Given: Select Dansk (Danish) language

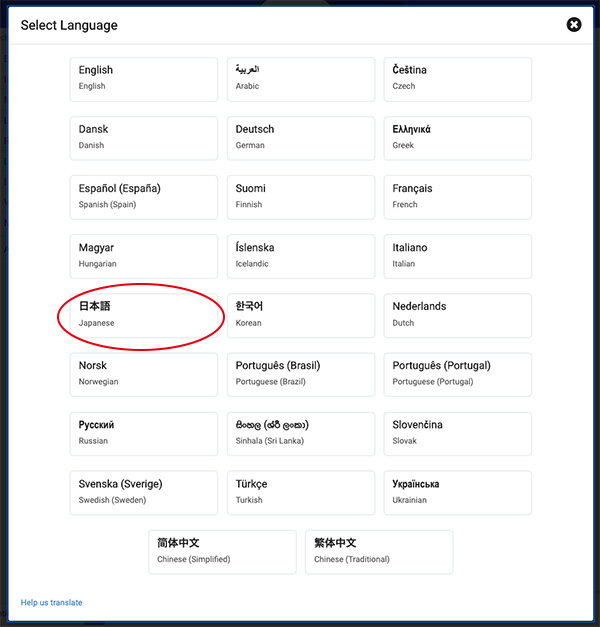Looking at the screenshot, I should pyautogui.click(x=144, y=138).
